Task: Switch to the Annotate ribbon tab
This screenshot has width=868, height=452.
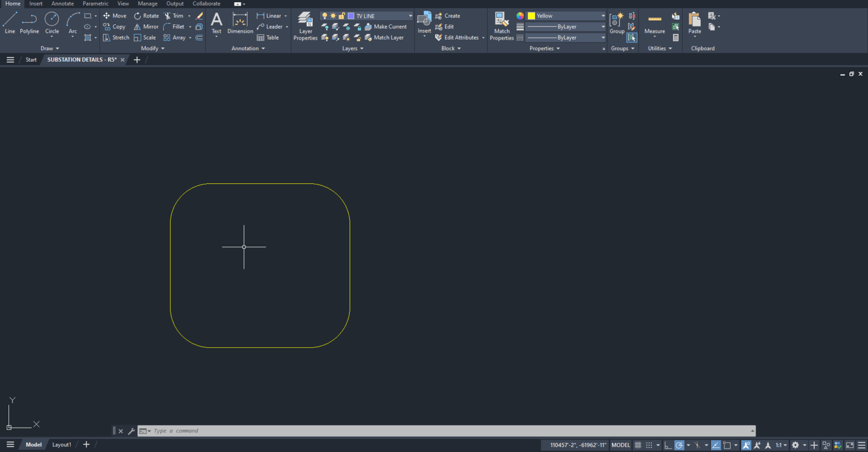Action: coord(62,3)
